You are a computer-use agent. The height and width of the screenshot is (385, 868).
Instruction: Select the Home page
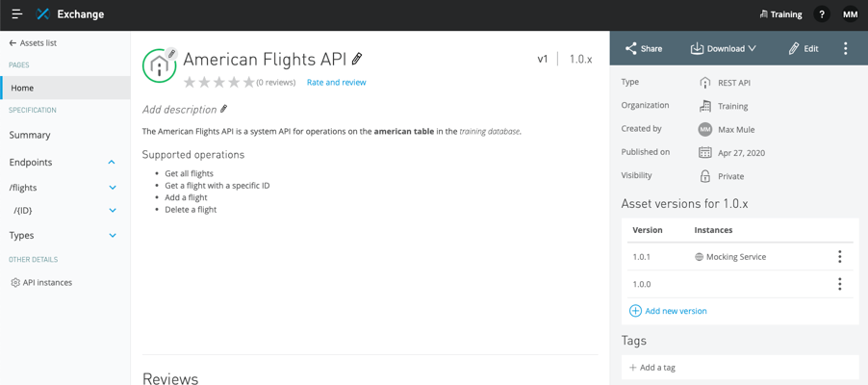[65, 89]
